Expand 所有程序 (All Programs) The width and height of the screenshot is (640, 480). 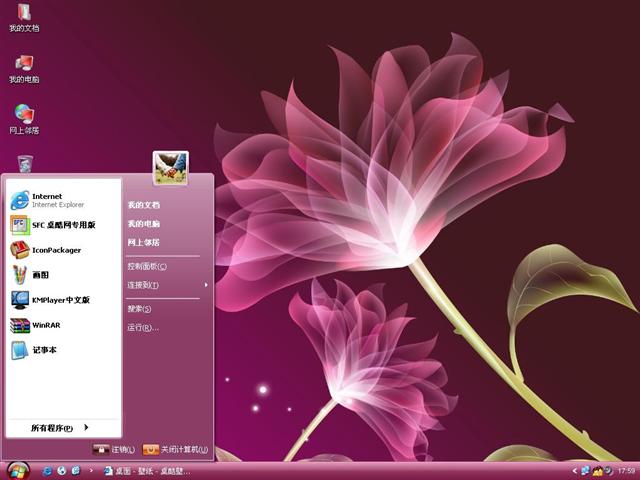pos(60,428)
